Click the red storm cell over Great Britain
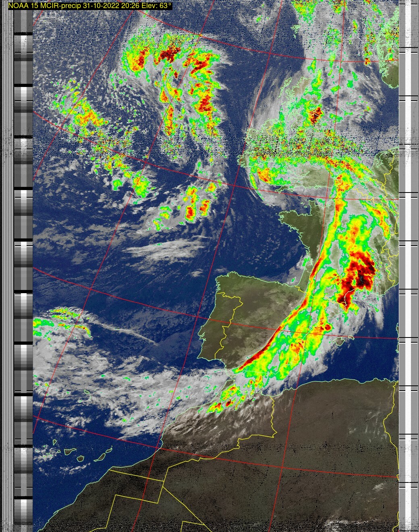The image size is (419, 532). pyautogui.click(x=315, y=114)
